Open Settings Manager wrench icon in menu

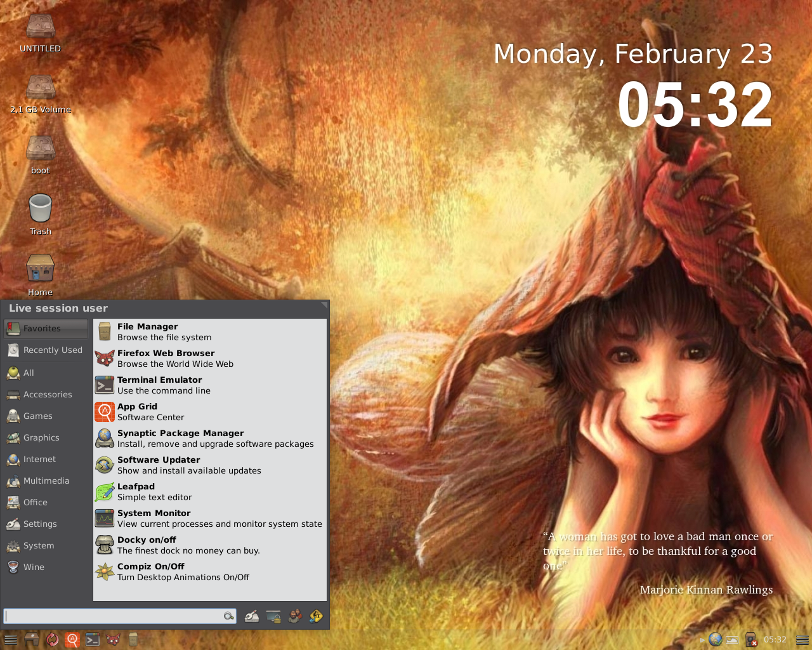252,616
